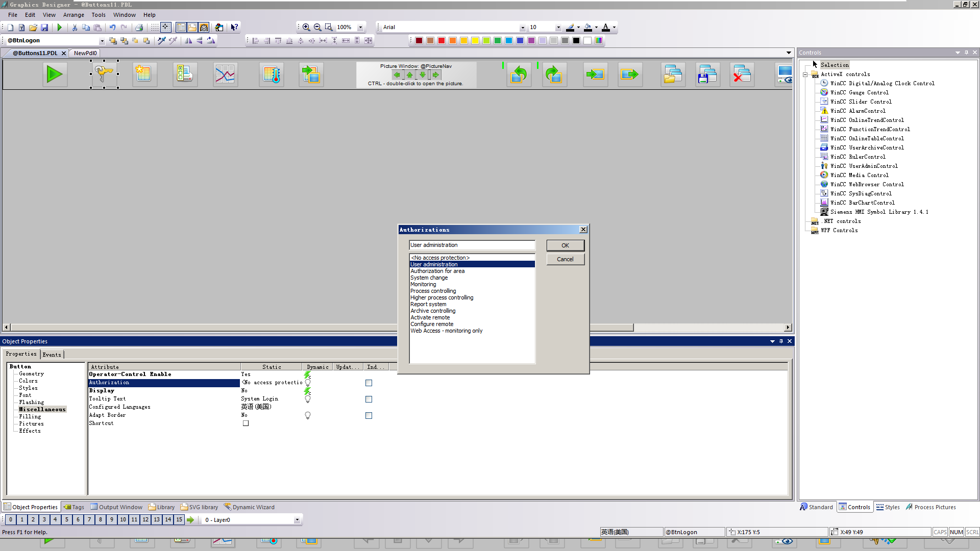980x551 pixels.
Task: Switch to the Events tab
Action: (x=52, y=355)
